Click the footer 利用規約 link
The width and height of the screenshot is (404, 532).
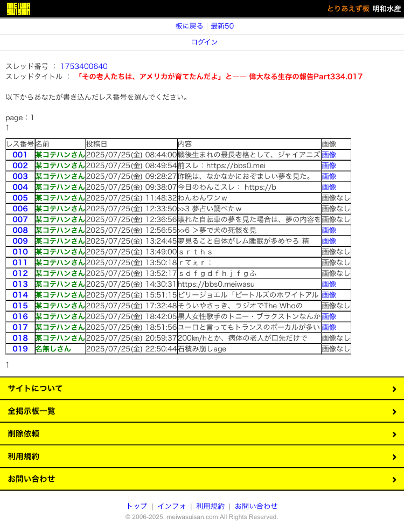210,506
